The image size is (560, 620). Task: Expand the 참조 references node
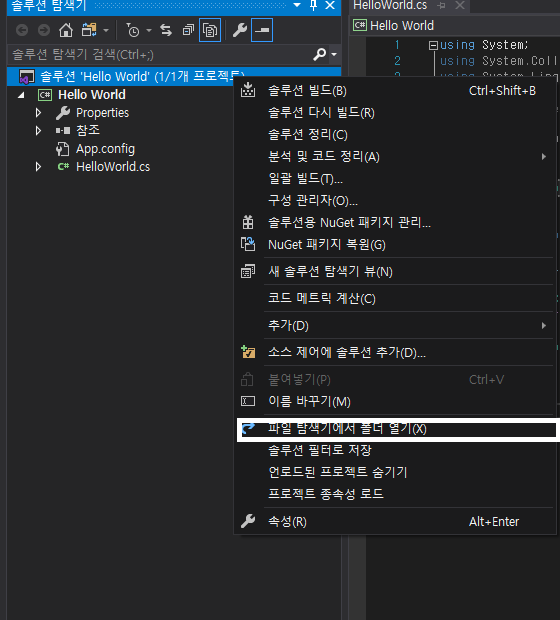[38, 130]
